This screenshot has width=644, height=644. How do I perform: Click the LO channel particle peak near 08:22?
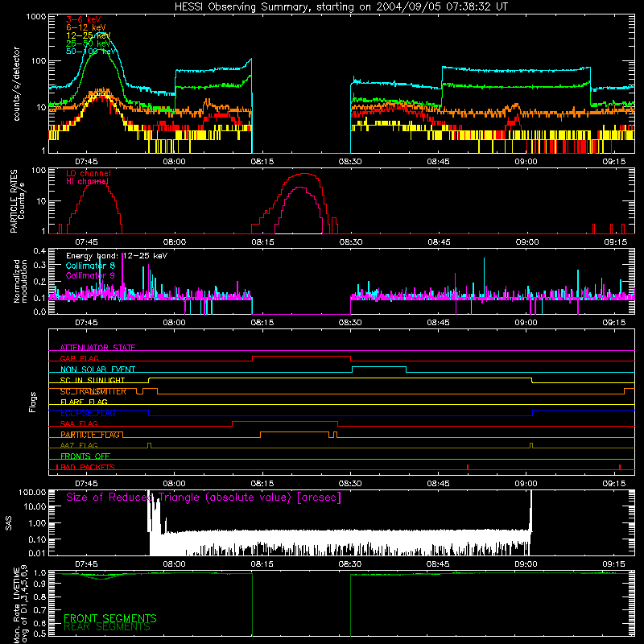coord(303,174)
